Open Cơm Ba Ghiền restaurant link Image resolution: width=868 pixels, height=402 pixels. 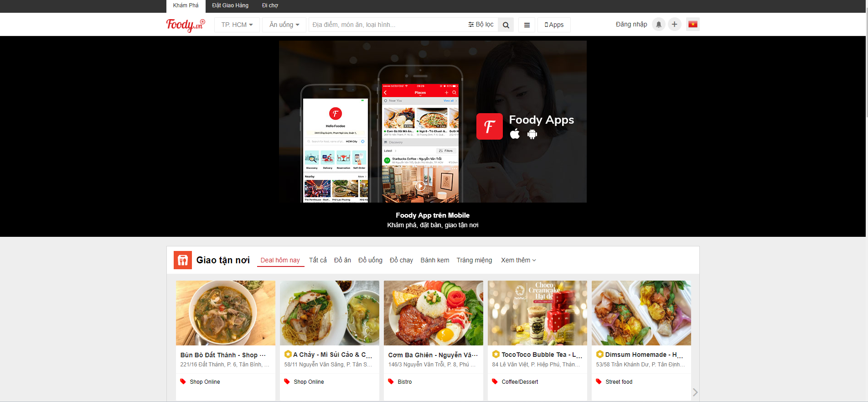[433, 355]
